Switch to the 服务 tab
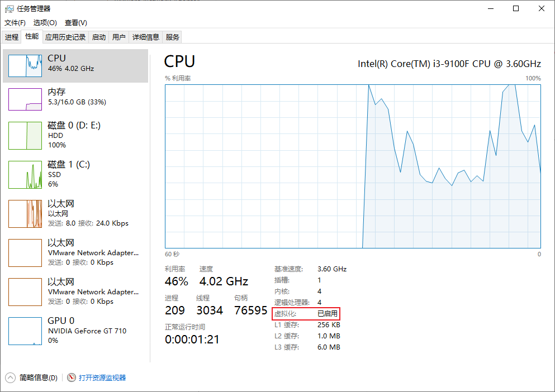 click(173, 37)
